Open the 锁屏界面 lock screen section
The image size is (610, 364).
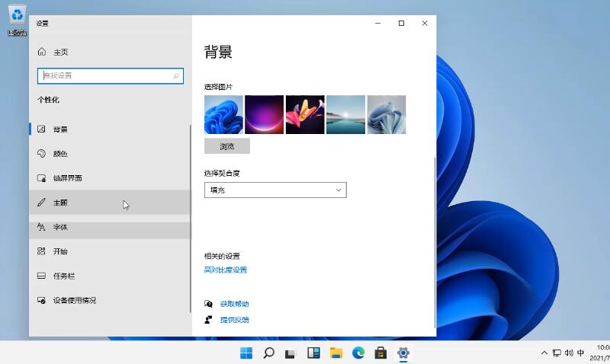pos(67,178)
